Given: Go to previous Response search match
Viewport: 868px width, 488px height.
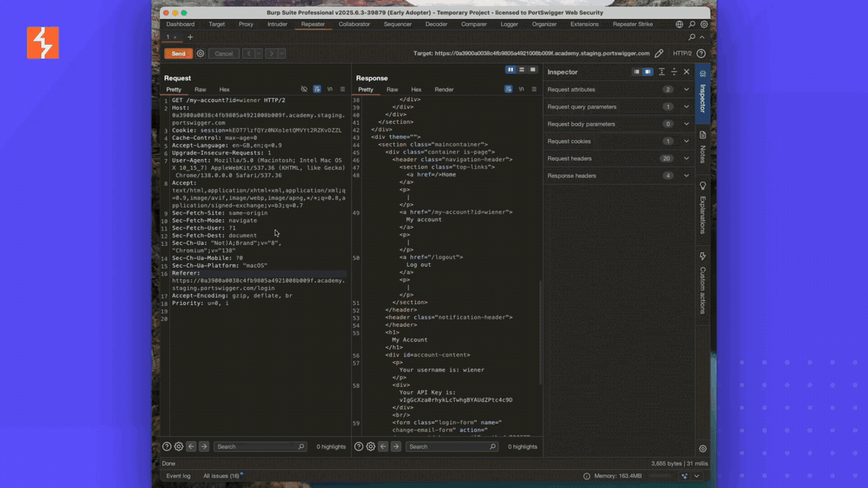Looking at the screenshot, I should coord(383,447).
